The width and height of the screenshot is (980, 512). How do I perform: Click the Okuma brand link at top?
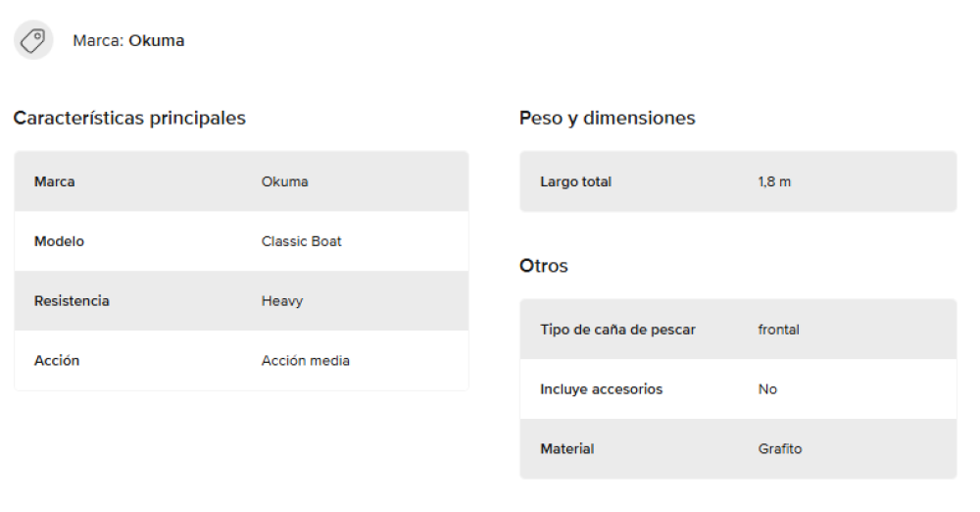(156, 41)
